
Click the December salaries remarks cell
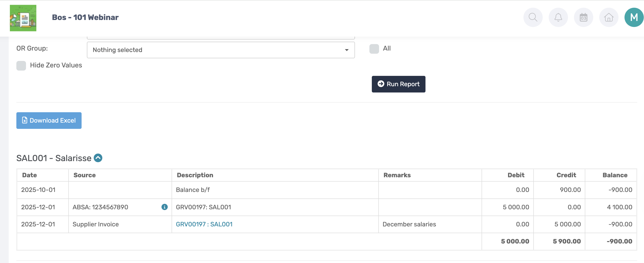tap(409, 224)
